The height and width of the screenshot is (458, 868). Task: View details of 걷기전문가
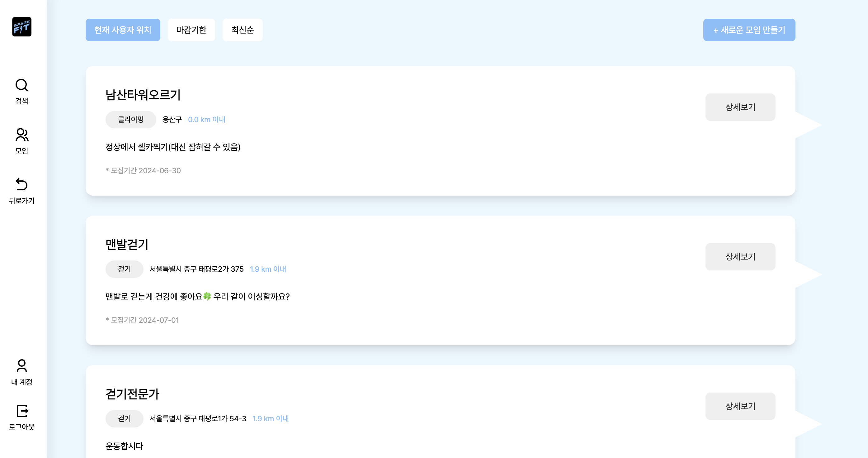point(740,406)
